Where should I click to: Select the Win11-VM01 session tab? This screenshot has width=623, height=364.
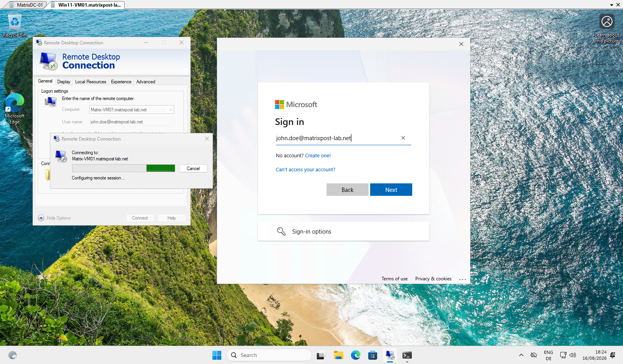[89, 5]
